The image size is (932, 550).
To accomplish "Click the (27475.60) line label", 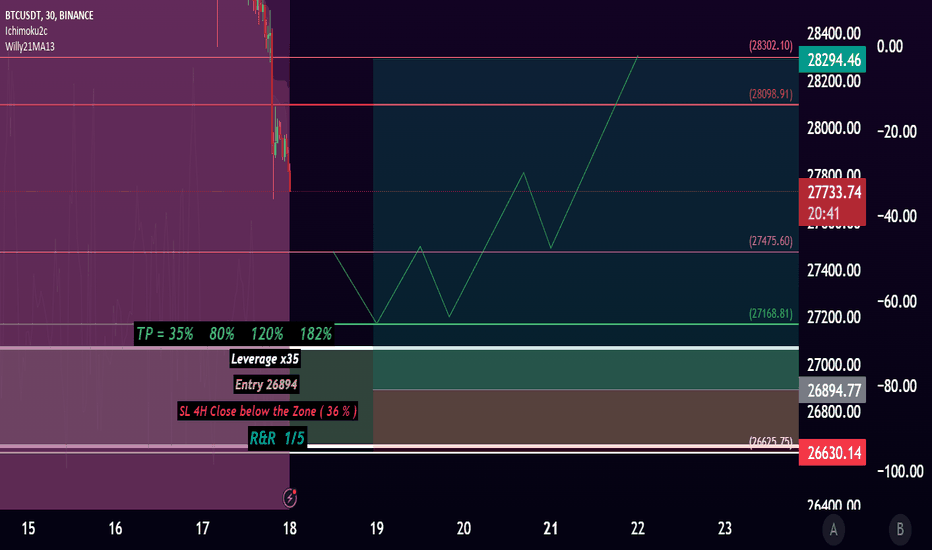I will coord(770,241).
